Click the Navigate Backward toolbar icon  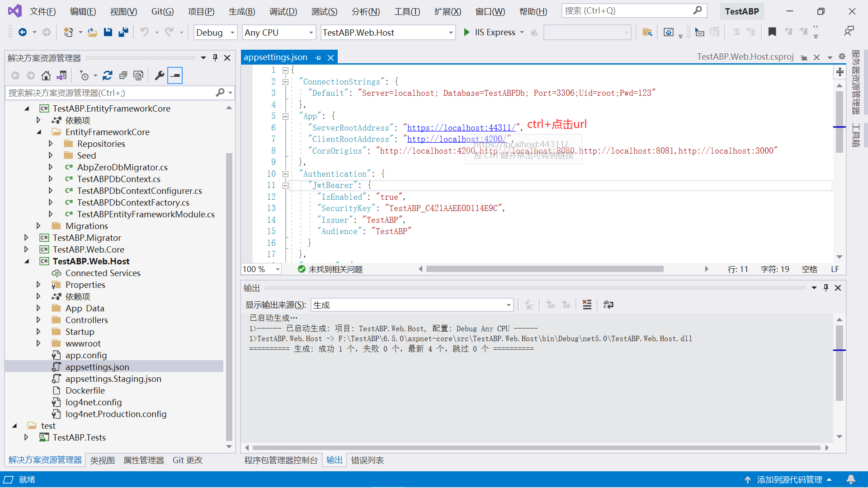point(22,32)
